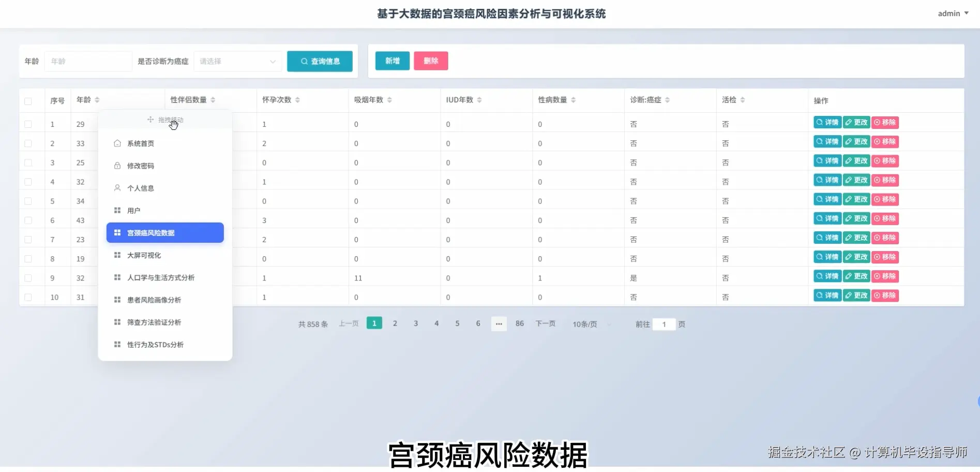Screen dimensions: 980x472
Task: Sort by 性病数量 column arrows
Action: coord(574,100)
